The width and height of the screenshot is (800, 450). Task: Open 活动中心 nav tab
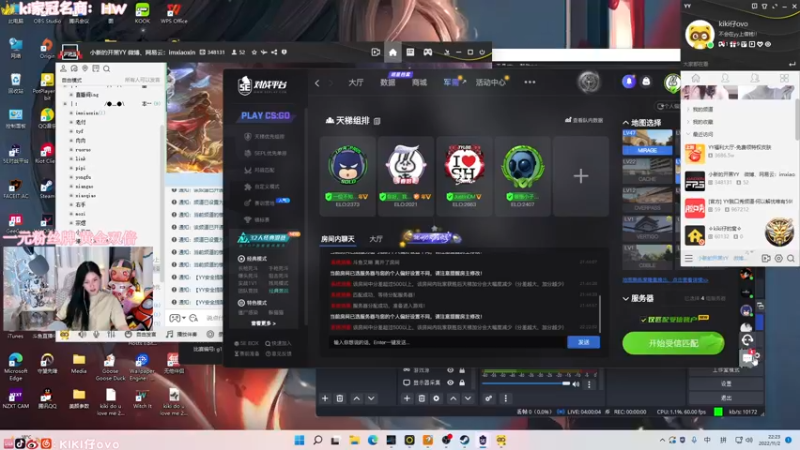[x=490, y=82]
